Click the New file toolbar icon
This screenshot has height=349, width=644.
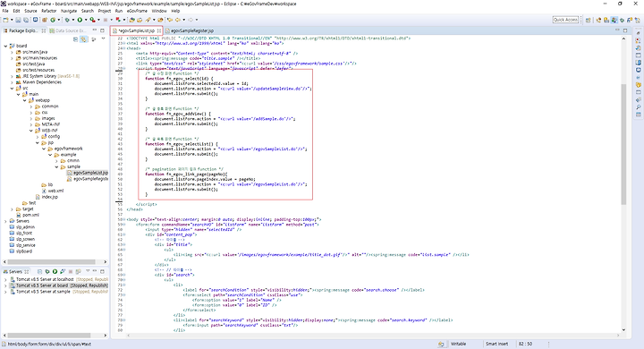[5, 20]
